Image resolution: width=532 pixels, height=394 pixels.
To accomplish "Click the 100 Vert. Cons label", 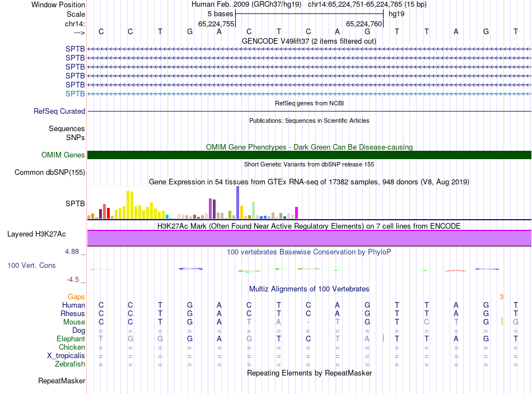I will (31, 265).
